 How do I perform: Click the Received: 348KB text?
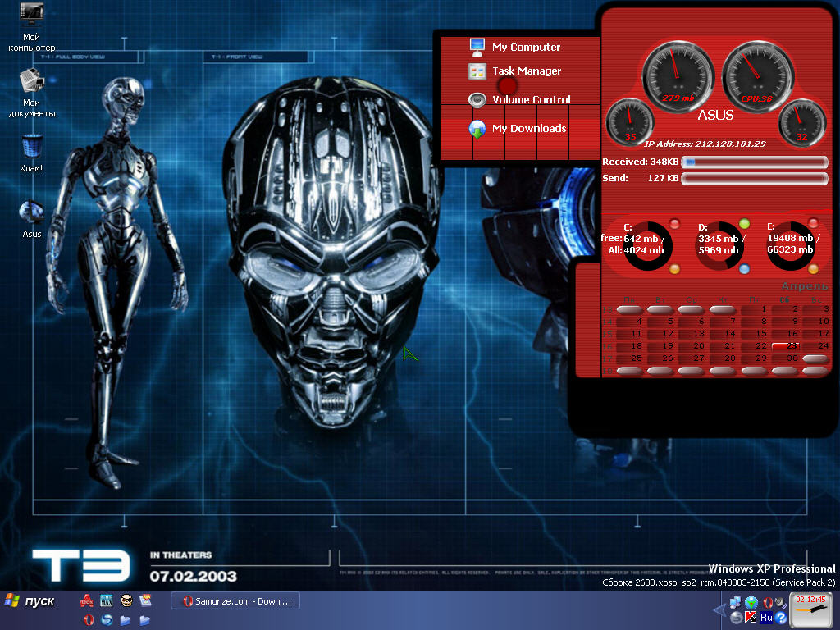640,162
